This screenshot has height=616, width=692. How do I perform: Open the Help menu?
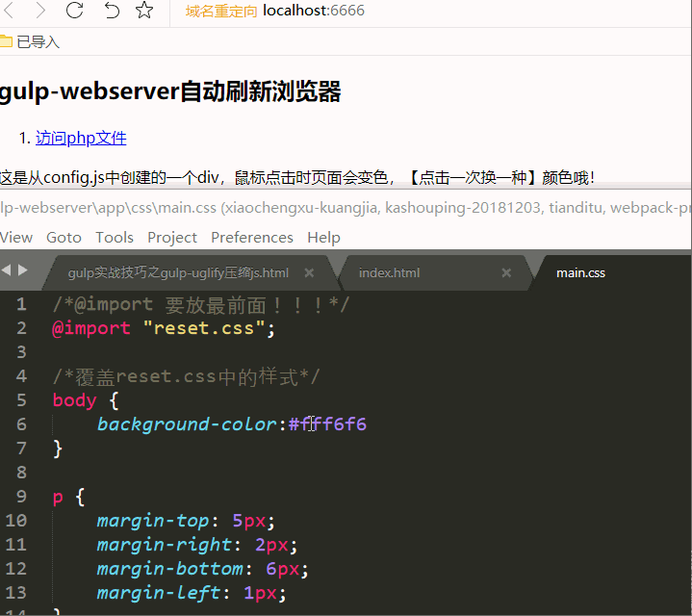click(324, 238)
